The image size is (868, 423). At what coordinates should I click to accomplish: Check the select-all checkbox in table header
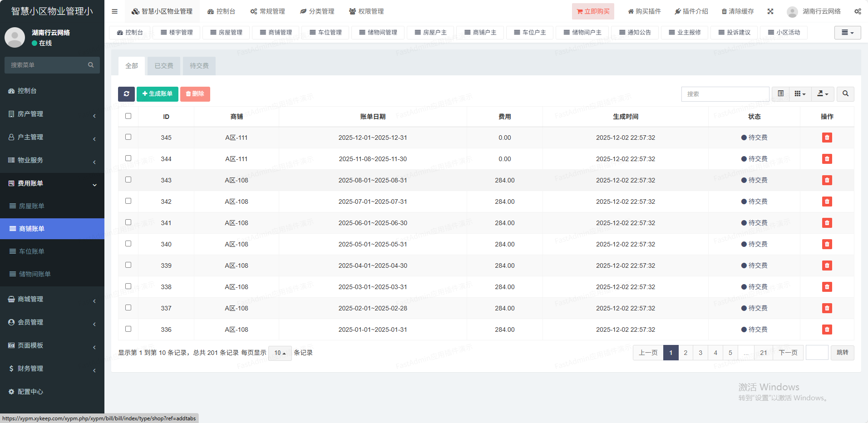click(x=128, y=116)
